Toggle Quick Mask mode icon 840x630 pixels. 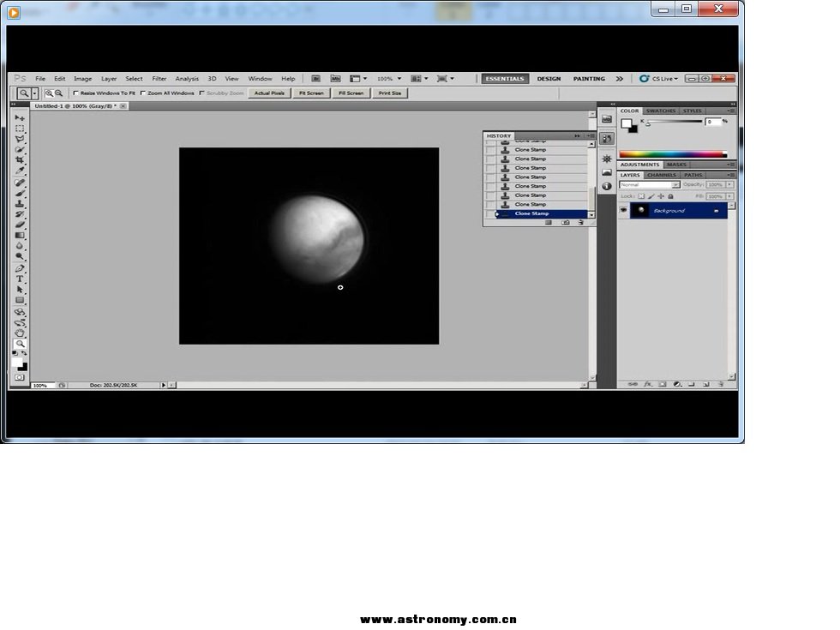pyautogui.click(x=20, y=377)
